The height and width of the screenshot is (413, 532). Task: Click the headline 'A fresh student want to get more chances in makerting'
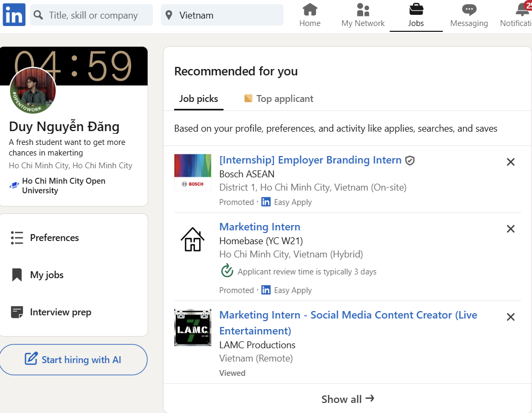click(67, 147)
